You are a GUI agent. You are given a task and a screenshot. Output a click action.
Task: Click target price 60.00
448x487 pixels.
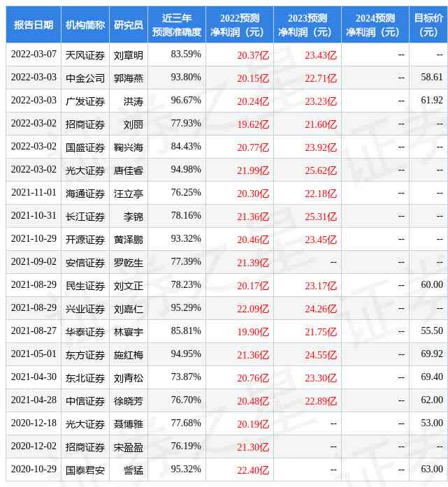click(431, 285)
